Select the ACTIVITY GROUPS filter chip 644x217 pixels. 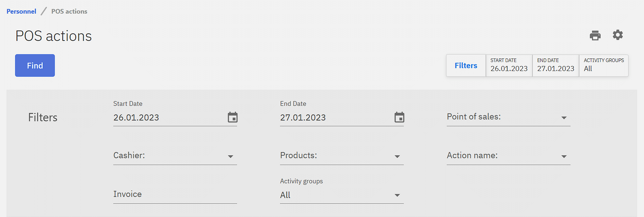[x=603, y=66]
